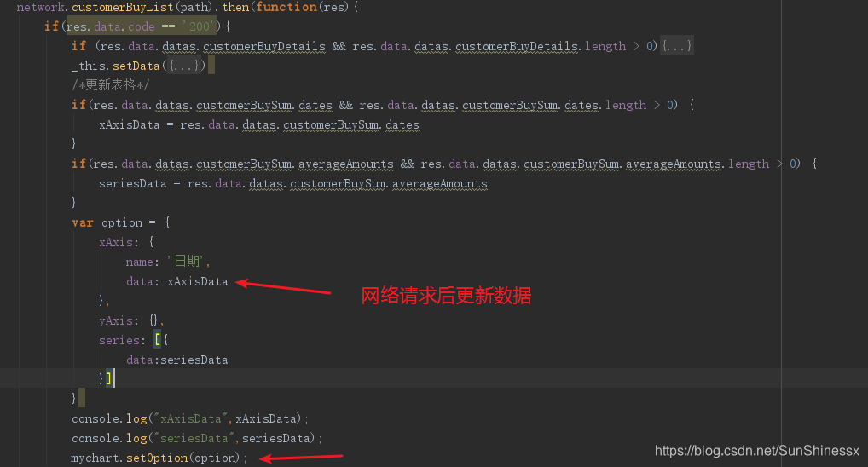Click 'if(res.data.code' condition text
The width and height of the screenshot is (868, 467).
point(100,26)
